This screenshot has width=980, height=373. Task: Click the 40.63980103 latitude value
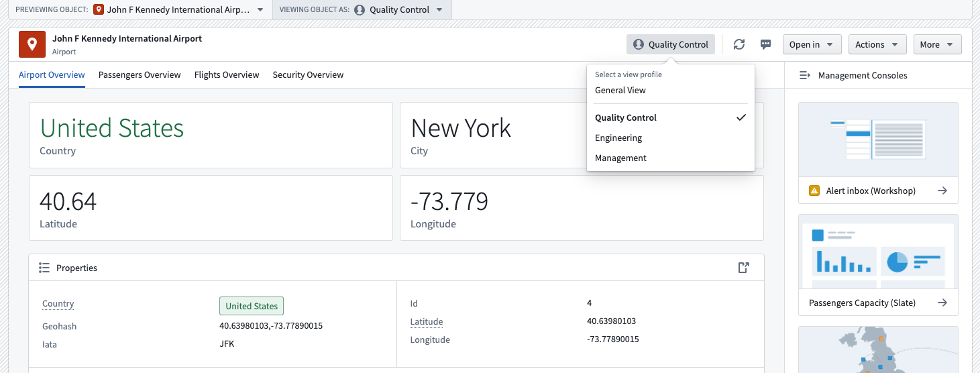click(x=611, y=321)
